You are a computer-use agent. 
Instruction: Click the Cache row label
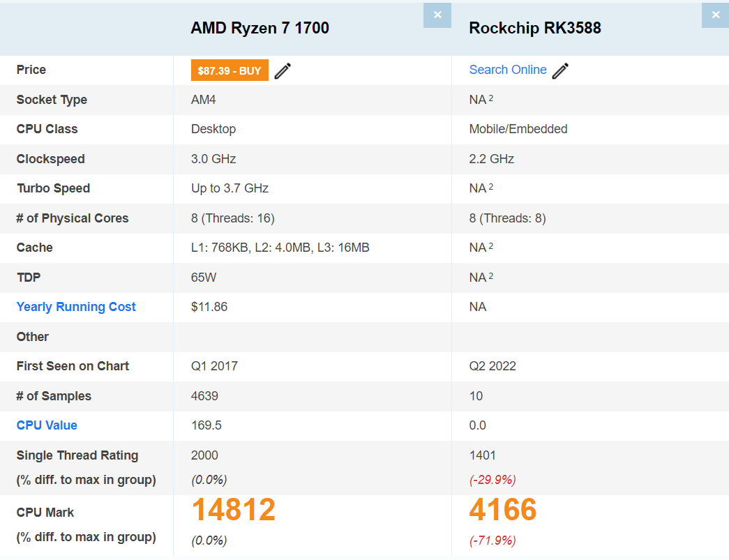tap(34, 248)
